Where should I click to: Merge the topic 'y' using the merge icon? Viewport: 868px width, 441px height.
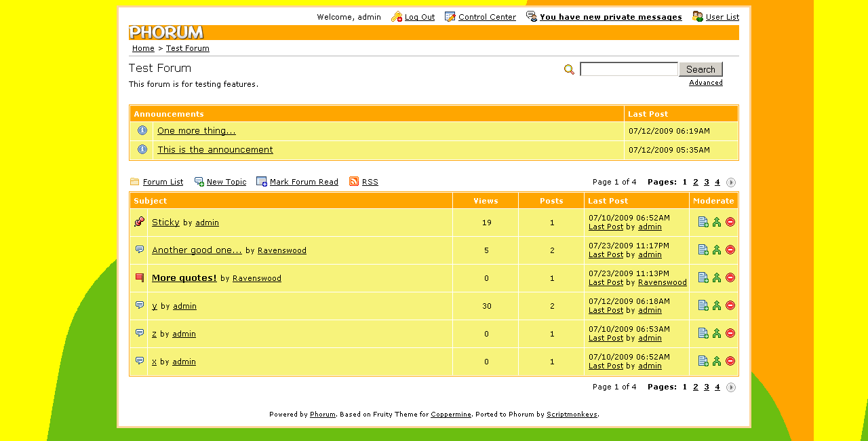[717, 305]
